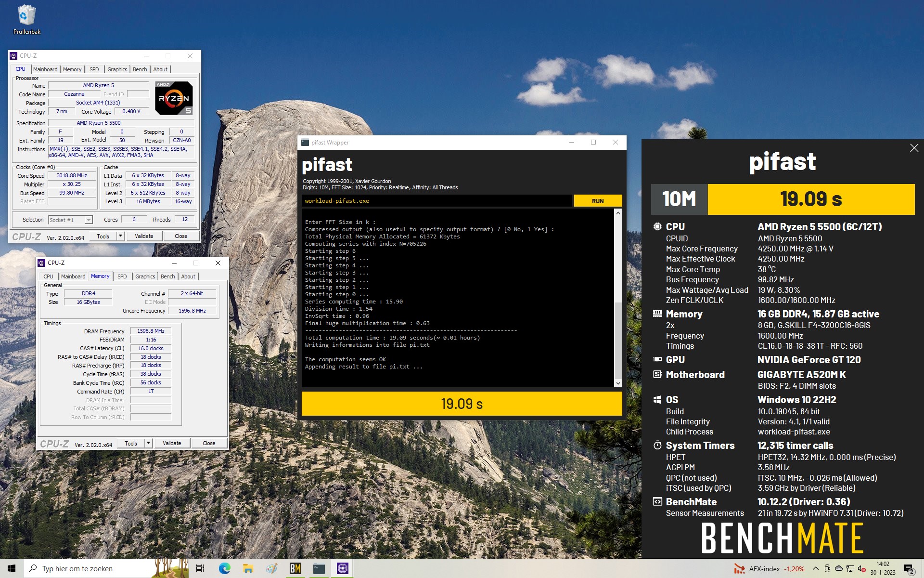Click the Ryzen 5 logo in CPU-Z
Image resolution: width=924 pixels, height=578 pixels.
click(x=174, y=98)
